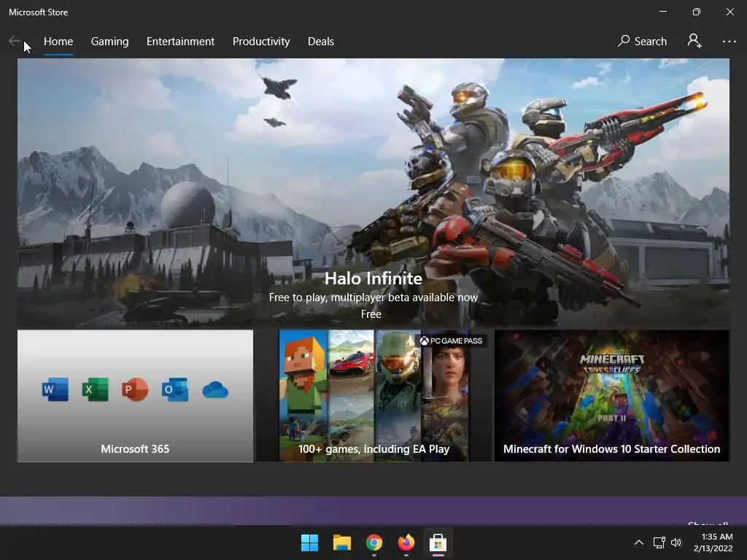Restore down the Microsoft Store window
This screenshot has height=560, width=747.
[697, 12]
